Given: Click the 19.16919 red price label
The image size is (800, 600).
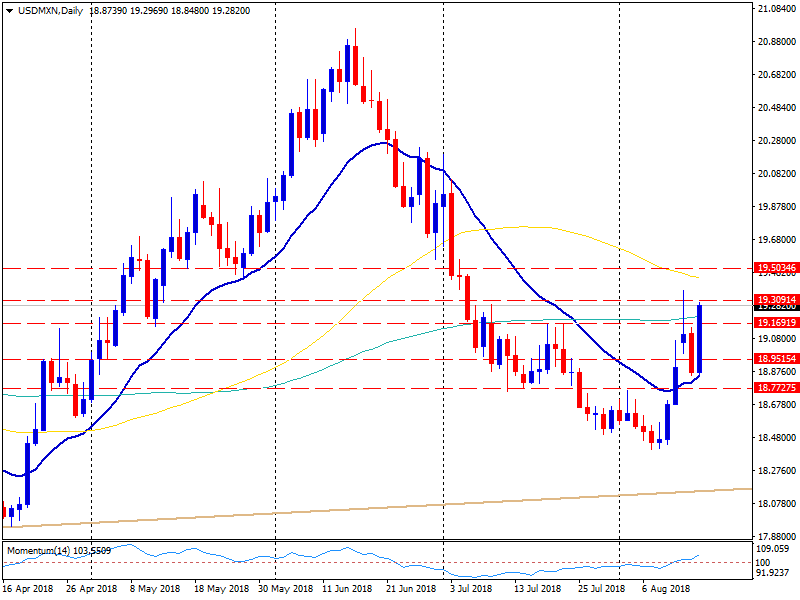Looking at the screenshot, I should pos(776,323).
